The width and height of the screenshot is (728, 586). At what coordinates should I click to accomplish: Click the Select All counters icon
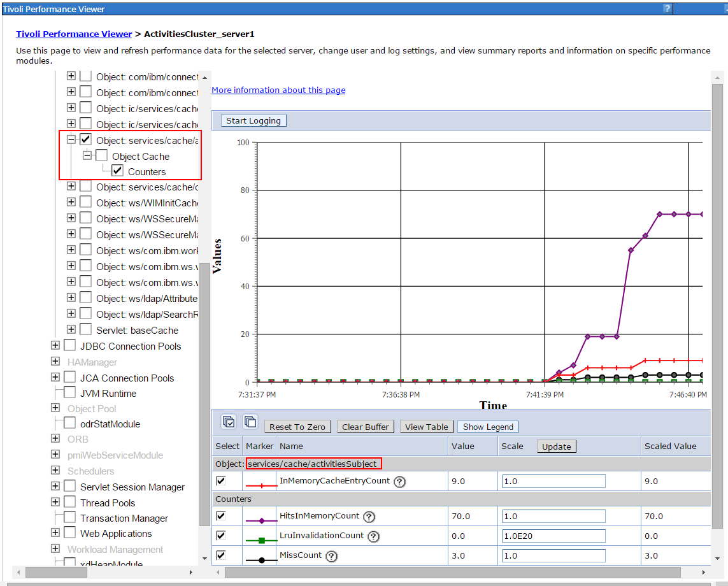pos(229,422)
